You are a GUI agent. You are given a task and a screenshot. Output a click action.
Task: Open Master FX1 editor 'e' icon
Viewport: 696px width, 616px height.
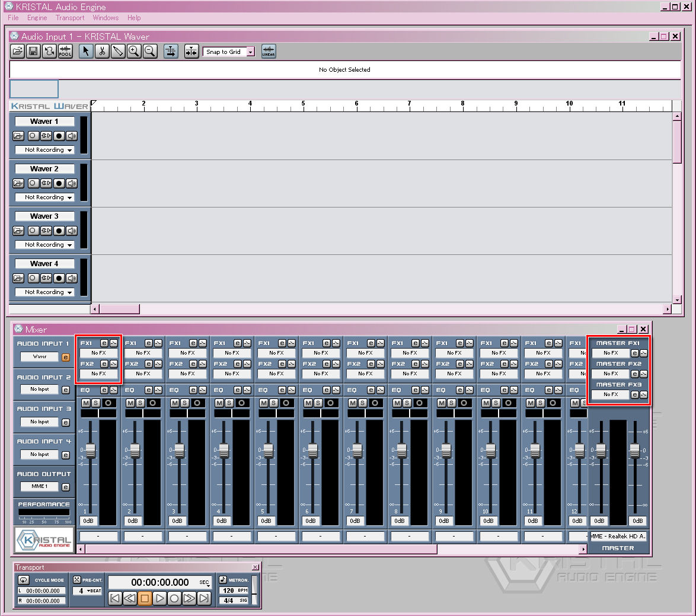635,353
